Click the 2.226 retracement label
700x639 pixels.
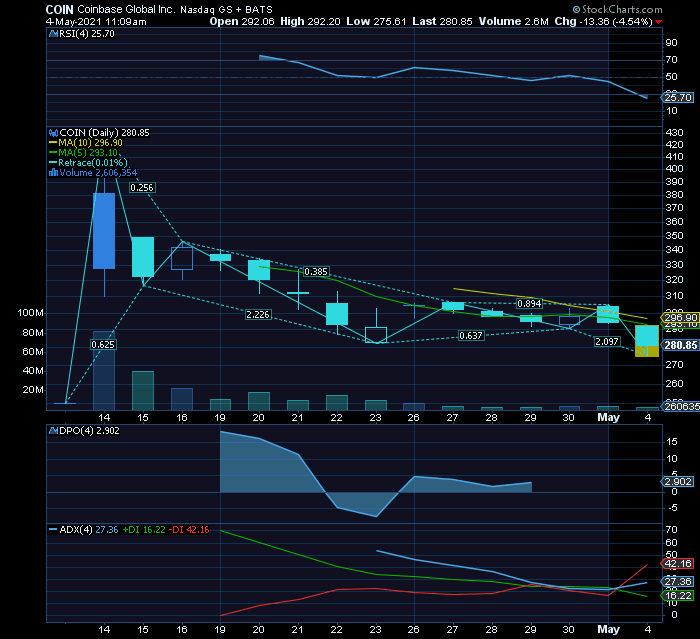[x=258, y=315]
